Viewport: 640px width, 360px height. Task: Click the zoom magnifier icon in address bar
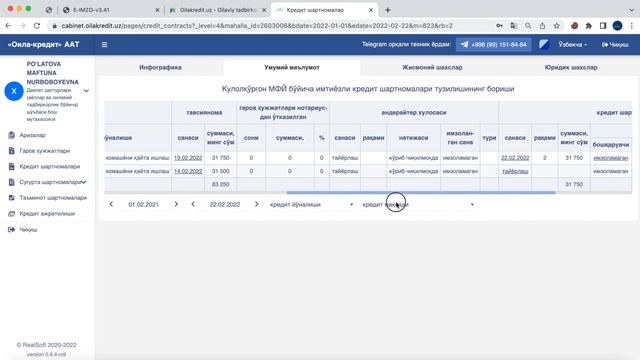click(528, 26)
